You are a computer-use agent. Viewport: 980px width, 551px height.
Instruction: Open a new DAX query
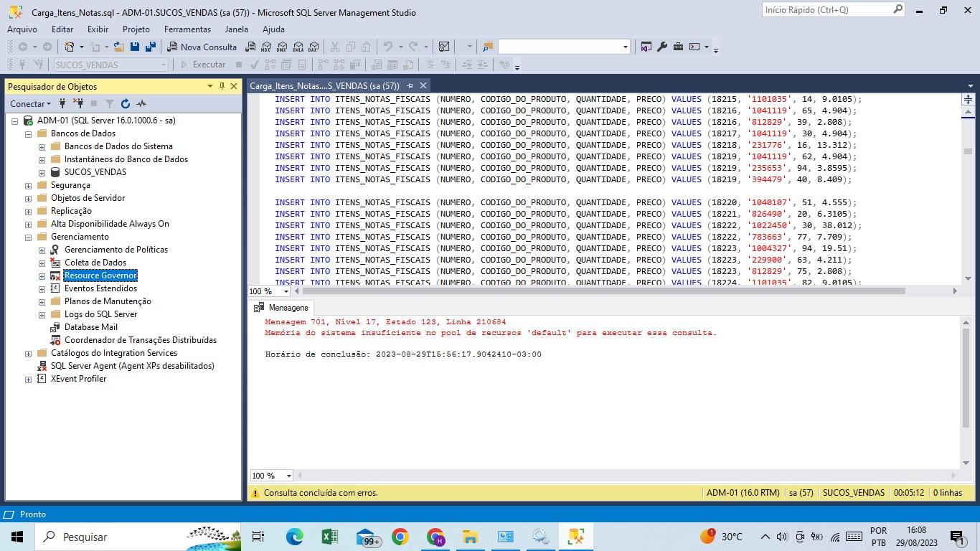click(x=313, y=47)
